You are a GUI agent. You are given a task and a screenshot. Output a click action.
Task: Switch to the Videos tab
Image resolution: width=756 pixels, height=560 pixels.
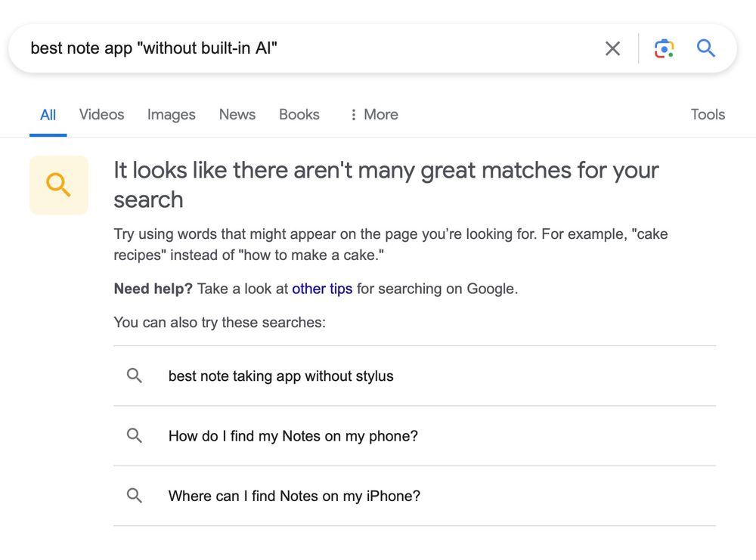pos(101,114)
